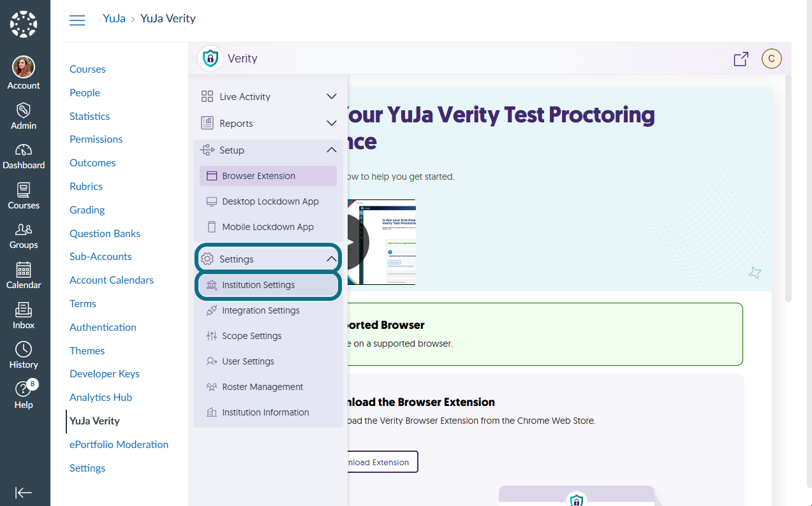812x506 pixels.
Task: Collapse the global navigation arrow icon
Action: (x=24, y=493)
